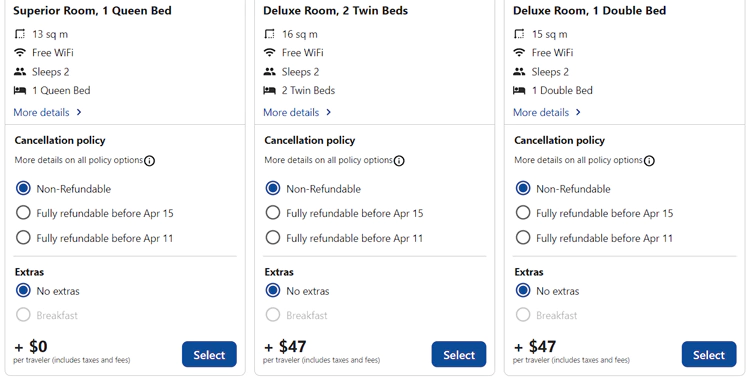Choose Fully refundable before Apr 11 for Superior Room

point(23,238)
